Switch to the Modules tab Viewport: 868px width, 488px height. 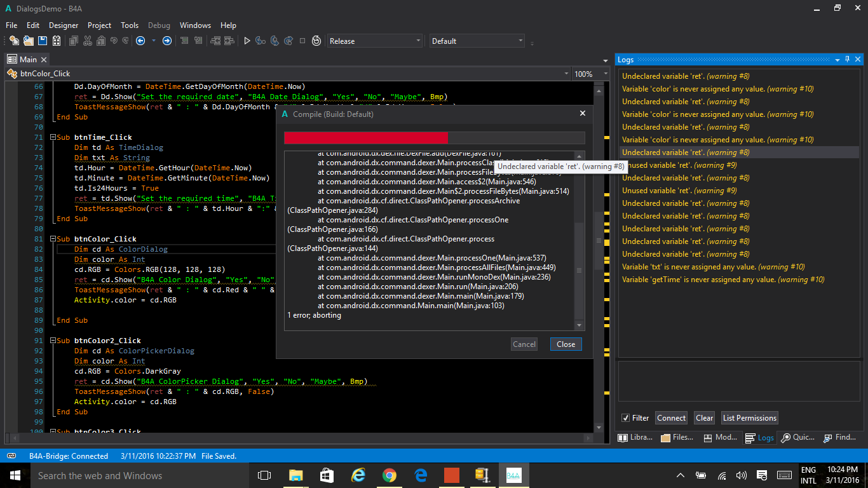tap(721, 437)
